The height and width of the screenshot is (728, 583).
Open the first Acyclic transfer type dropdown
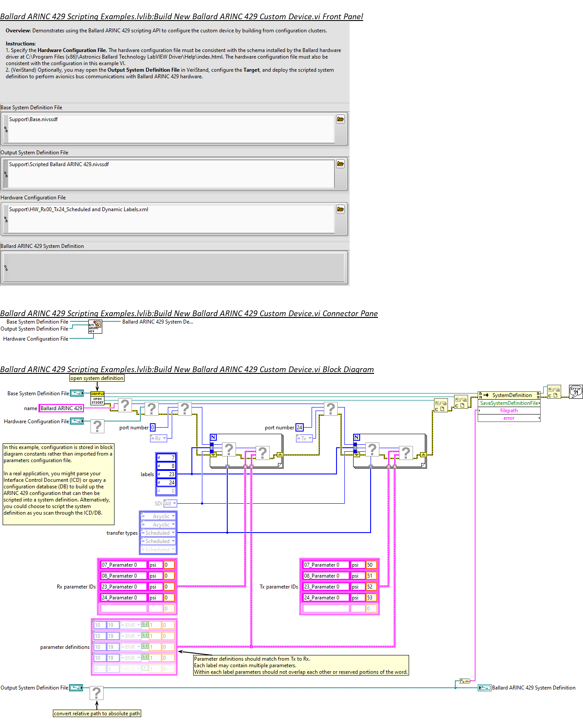(x=158, y=516)
